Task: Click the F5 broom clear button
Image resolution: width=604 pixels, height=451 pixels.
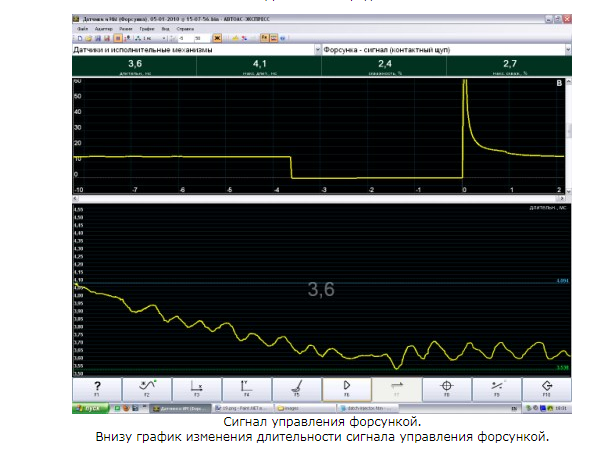Action: click(x=297, y=389)
